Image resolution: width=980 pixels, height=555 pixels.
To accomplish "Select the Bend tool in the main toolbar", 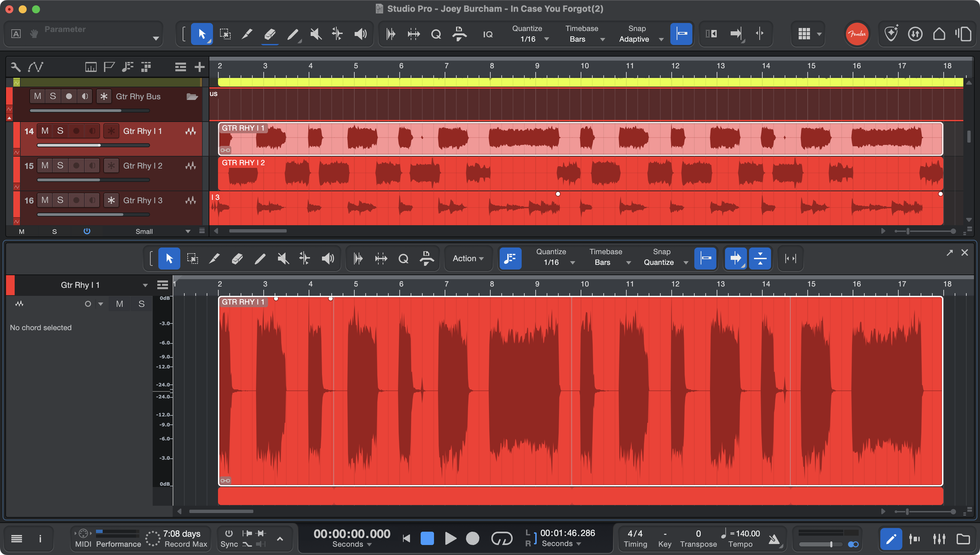I will pyautogui.click(x=337, y=34).
